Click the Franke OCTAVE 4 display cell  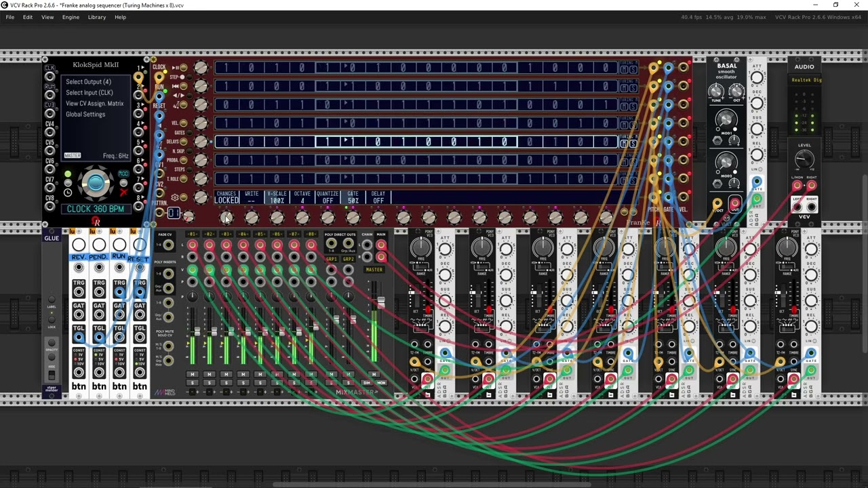coord(302,197)
